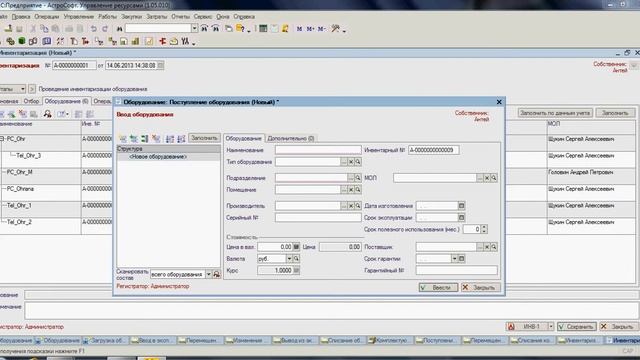The image size is (640, 360).
Task: Click the calculator icon in the top toolbar
Action: point(263,29)
